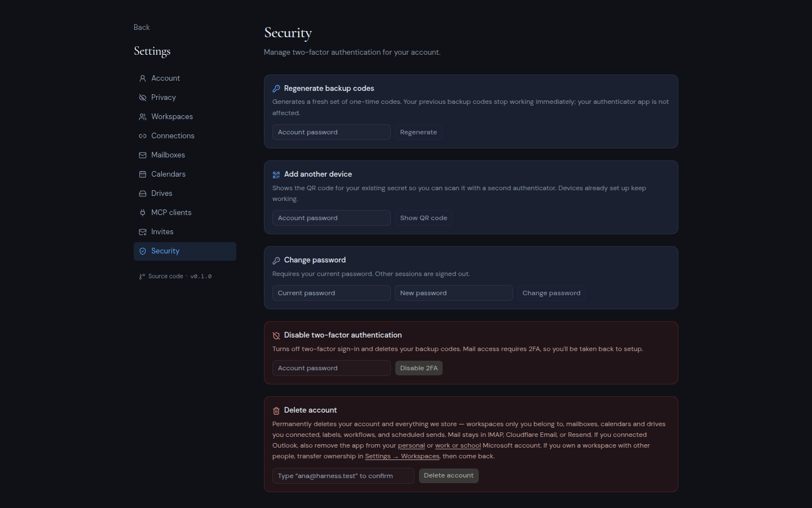The image size is (812, 508).
Task: Click the Drives disk icon
Action: [143, 194]
